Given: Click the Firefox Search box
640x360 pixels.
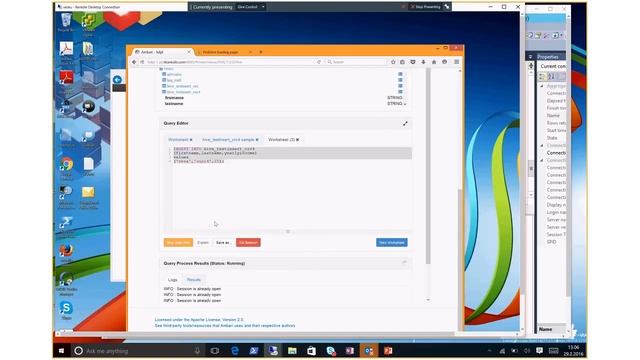Looking at the screenshot, I should [356, 62].
